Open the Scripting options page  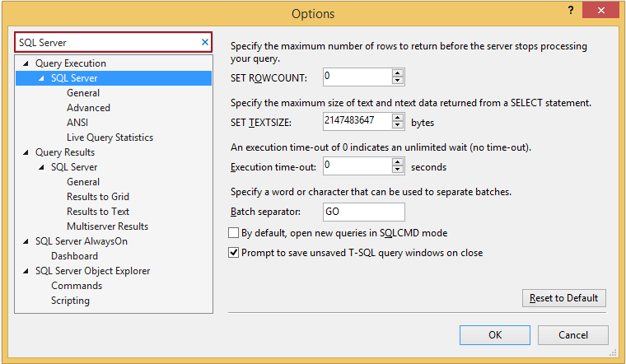point(70,301)
